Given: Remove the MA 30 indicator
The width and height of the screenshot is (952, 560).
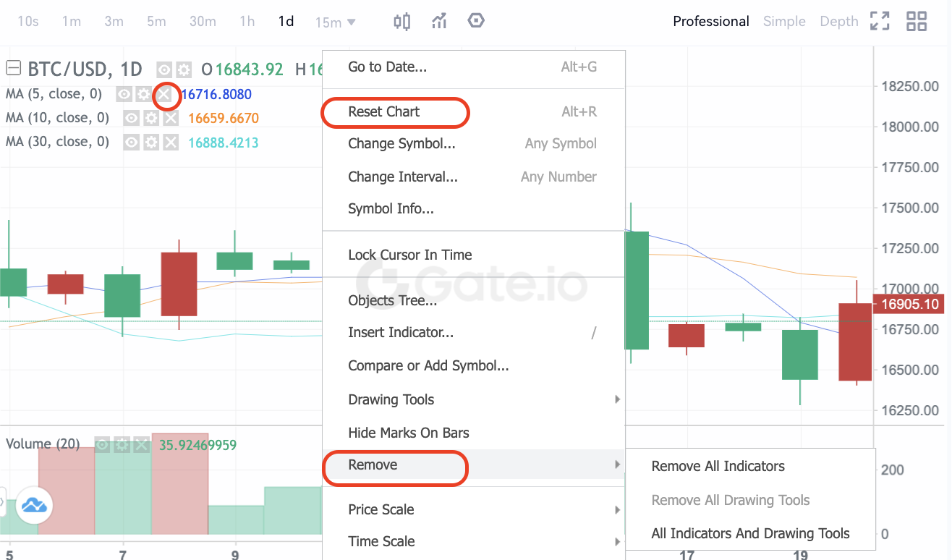Looking at the screenshot, I should (170, 142).
